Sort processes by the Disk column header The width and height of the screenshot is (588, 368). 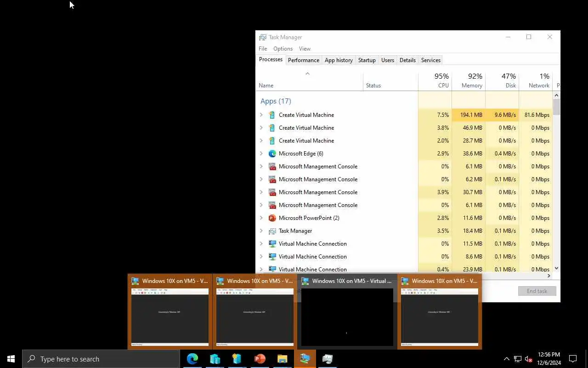pos(502,80)
